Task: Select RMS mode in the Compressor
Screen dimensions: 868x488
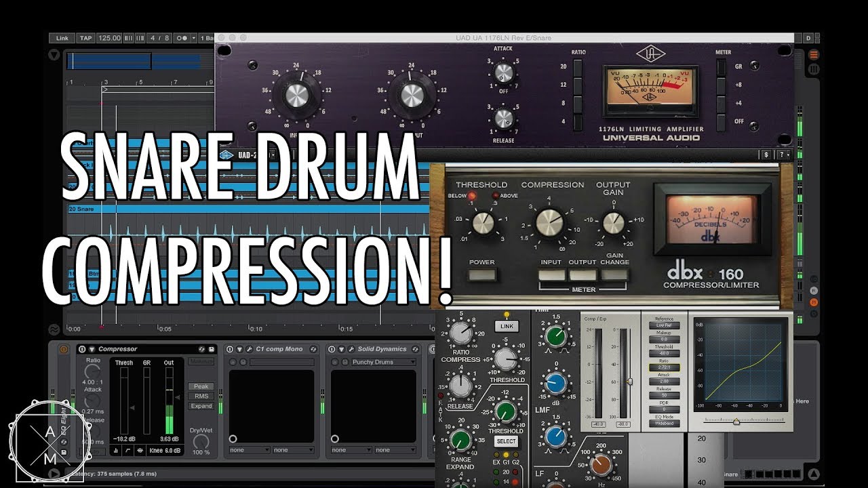Action: tap(201, 396)
